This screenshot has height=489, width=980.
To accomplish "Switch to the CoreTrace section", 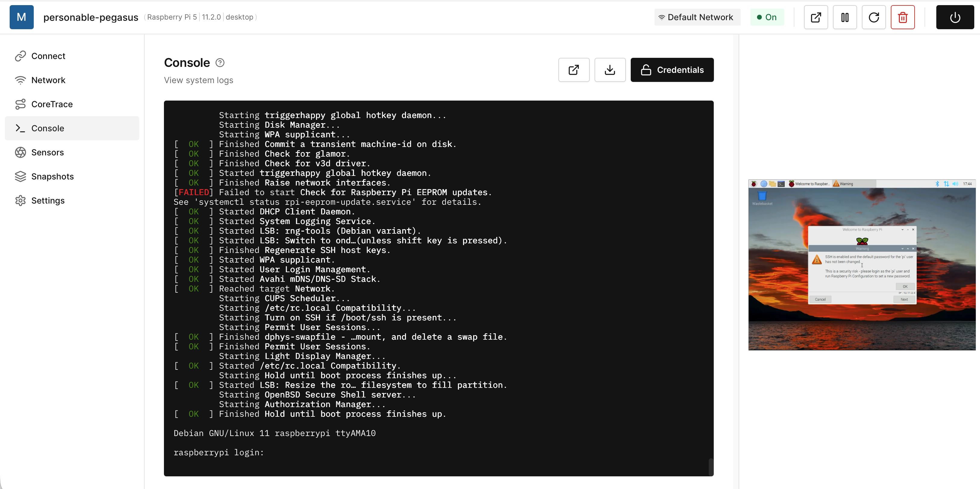I will [x=52, y=104].
